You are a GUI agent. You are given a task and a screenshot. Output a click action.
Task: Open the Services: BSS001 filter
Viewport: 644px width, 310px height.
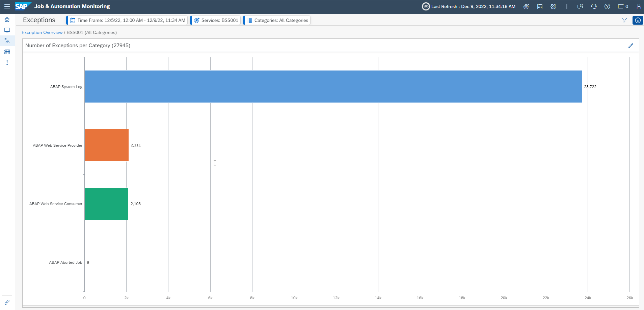click(x=216, y=20)
